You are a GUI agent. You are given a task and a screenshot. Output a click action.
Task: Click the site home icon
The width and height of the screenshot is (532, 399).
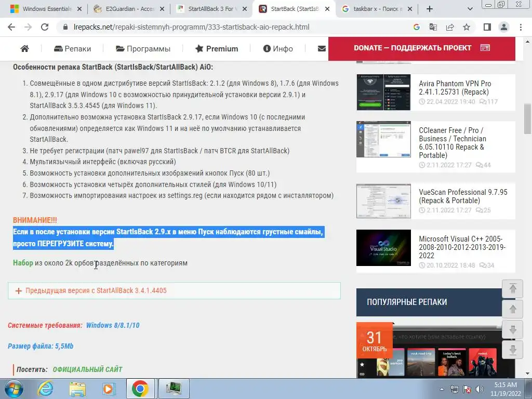coord(24,49)
